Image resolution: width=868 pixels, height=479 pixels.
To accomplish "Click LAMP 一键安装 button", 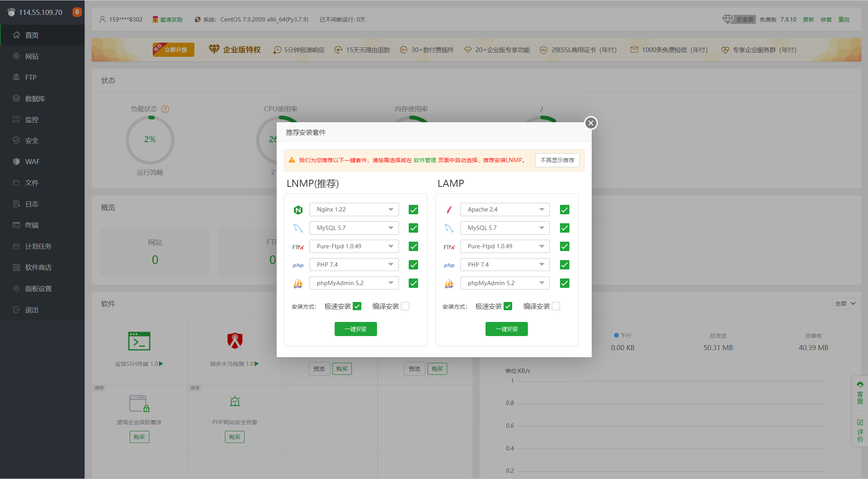I will click(x=507, y=329).
